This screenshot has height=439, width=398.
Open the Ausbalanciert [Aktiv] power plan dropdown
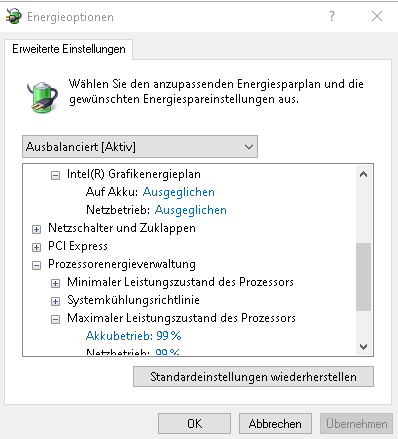point(140,147)
